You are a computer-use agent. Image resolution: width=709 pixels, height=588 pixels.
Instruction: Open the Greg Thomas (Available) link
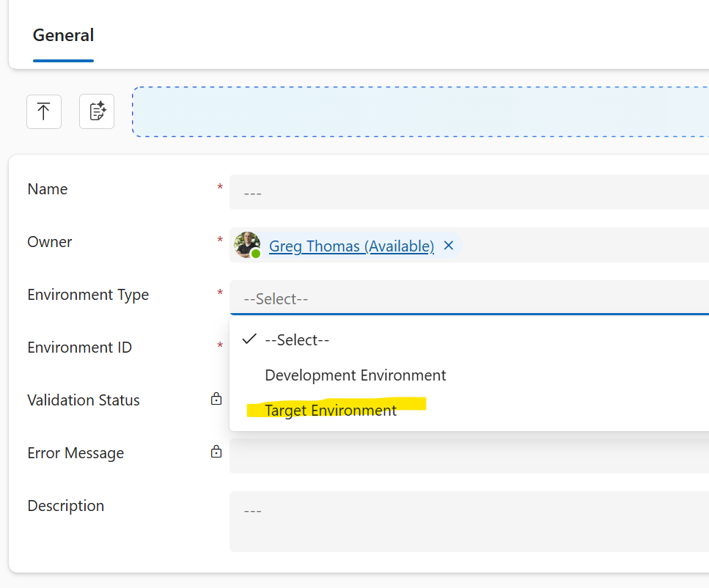(x=351, y=246)
